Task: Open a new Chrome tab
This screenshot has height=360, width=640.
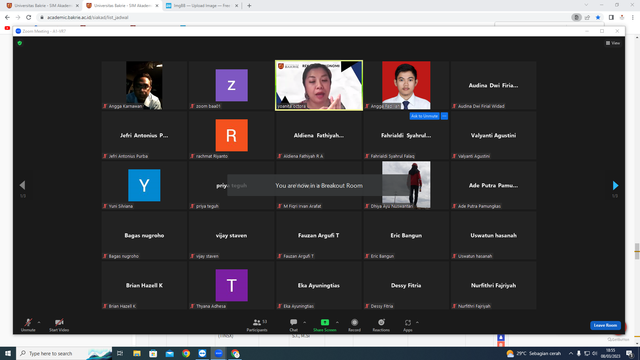Action: click(249, 6)
